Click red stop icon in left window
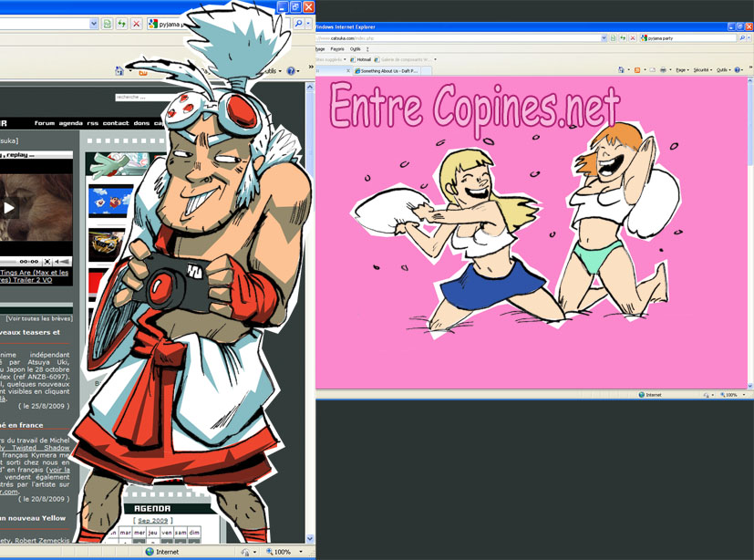 [137, 24]
